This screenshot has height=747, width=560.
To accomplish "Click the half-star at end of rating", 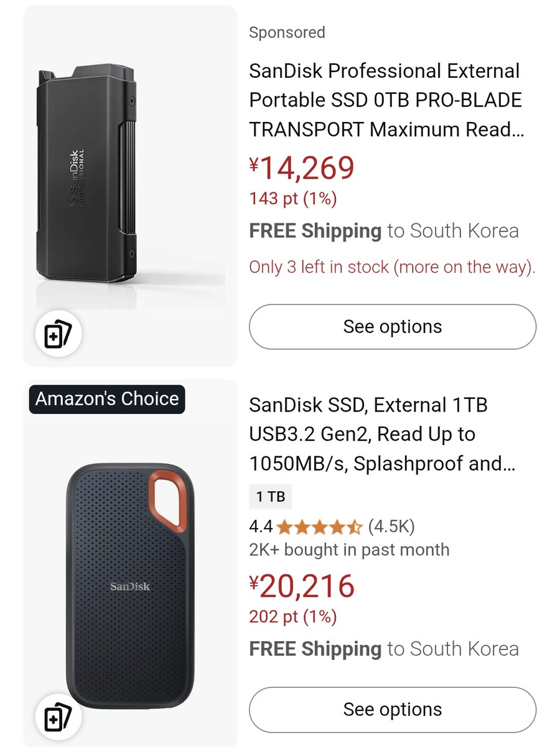I will (357, 526).
